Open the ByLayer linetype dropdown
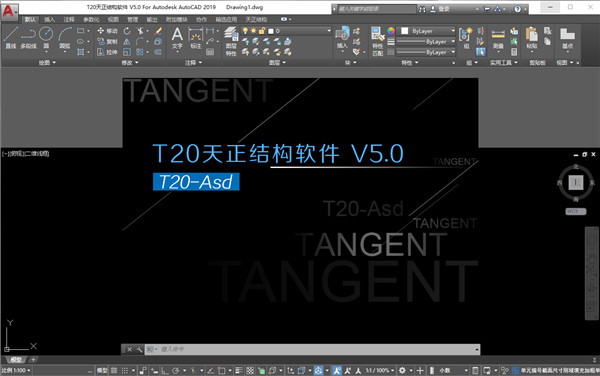Viewport: 600px width, 376px height. tap(453, 52)
